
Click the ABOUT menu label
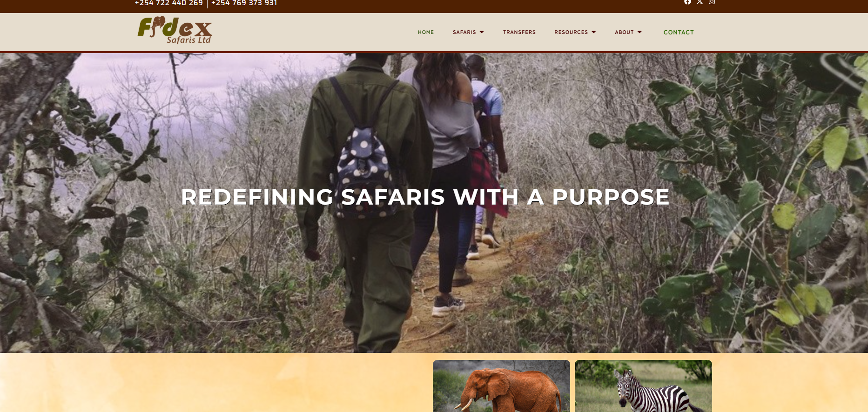coord(624,32)
